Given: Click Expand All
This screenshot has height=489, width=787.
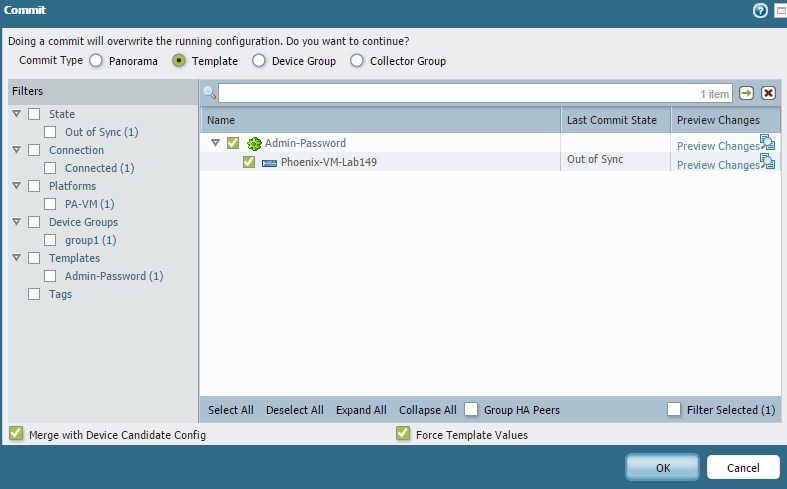Looking at the screenshot, I should tap(361, 410).
